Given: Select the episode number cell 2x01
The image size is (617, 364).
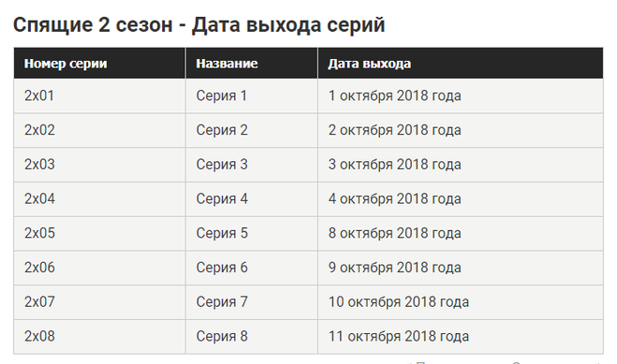Looking at the screenshot, I should (x=99, y=96).
